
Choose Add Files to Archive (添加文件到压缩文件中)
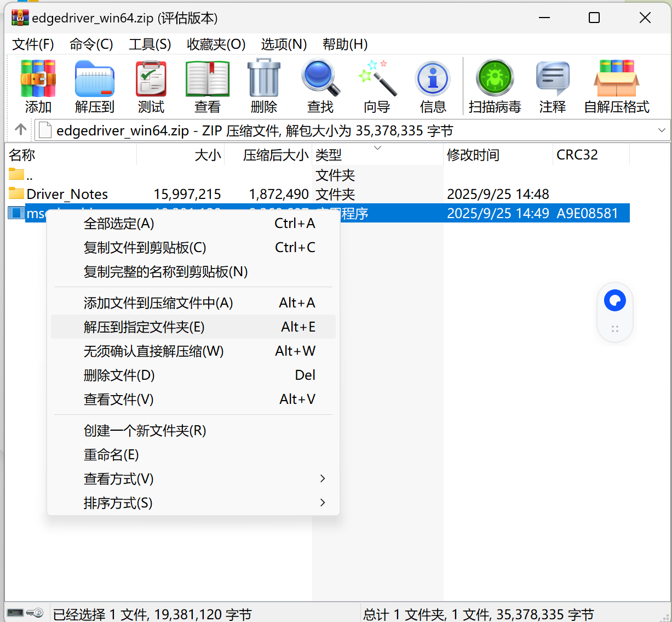click(x=193, y=303)
